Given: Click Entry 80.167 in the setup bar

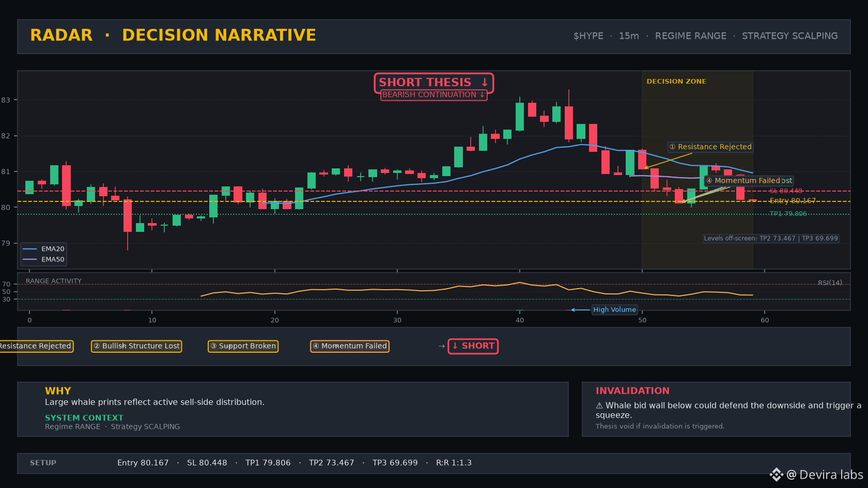Looking at the screenshot, I should click(x=143, y=463).
